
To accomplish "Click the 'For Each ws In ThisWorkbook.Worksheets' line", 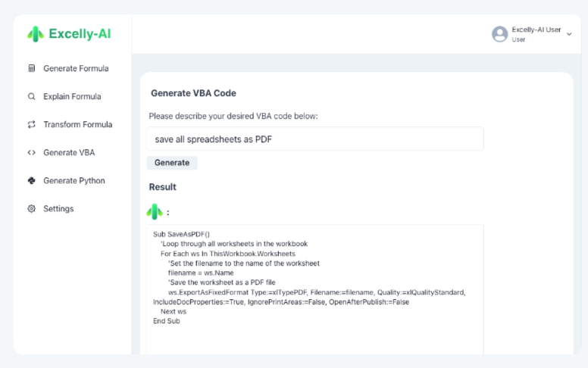I will pos(227,254).
